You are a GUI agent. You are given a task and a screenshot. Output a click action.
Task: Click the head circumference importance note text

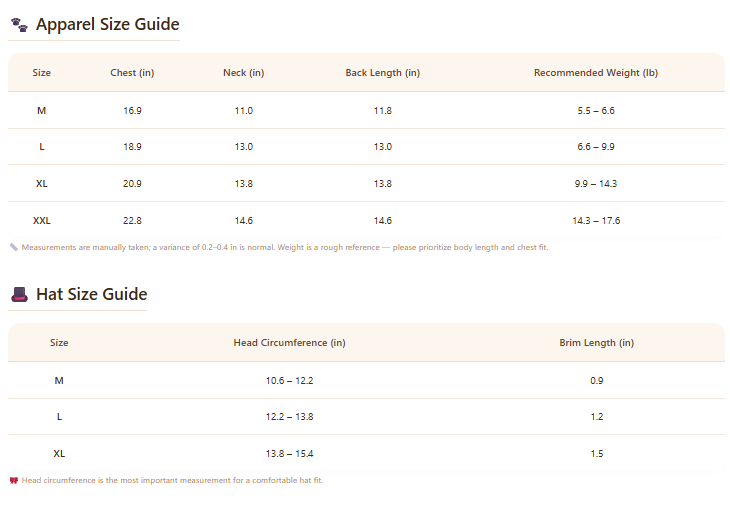[172, 480]
